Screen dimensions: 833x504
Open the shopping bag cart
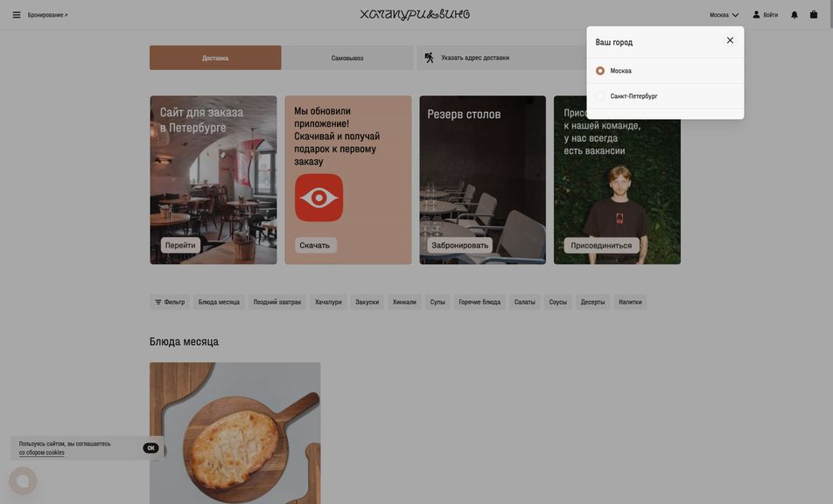point(814,14)
